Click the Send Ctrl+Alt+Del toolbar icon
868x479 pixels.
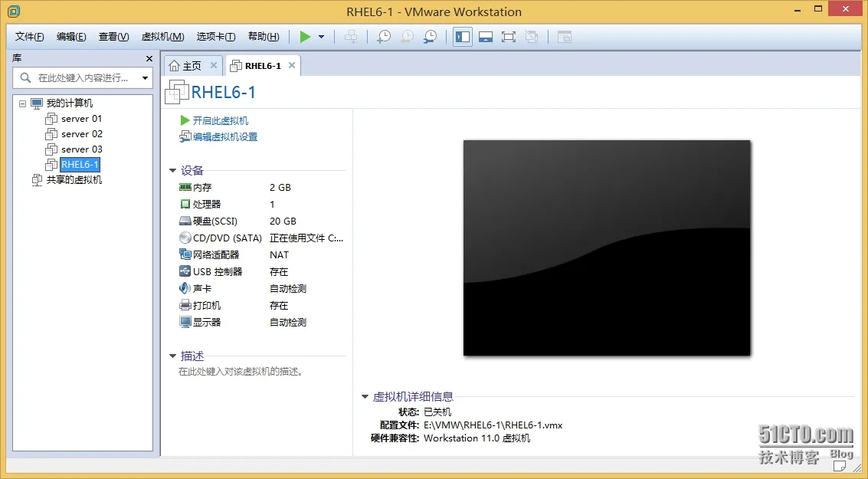pos(350,37)
